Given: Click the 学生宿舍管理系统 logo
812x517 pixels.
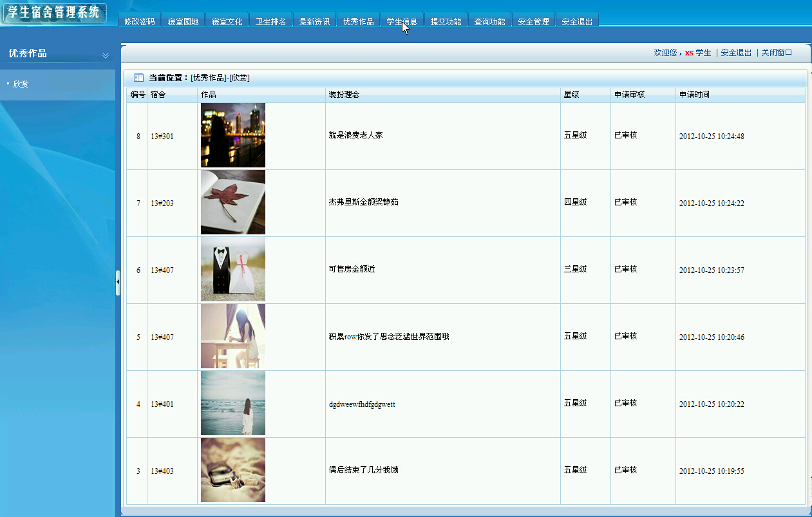Looking at the screenshot, I should (54, 12).
